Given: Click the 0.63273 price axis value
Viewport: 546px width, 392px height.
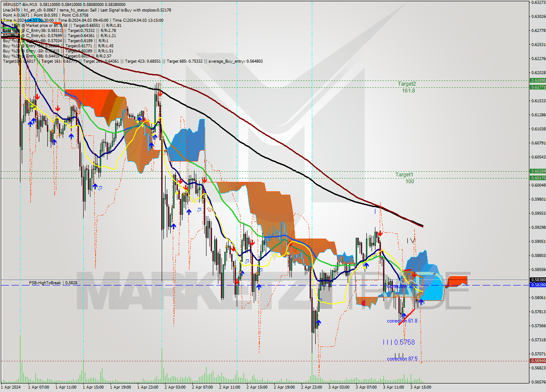Looking at the screenshot, I should click(x=538, y=2).
